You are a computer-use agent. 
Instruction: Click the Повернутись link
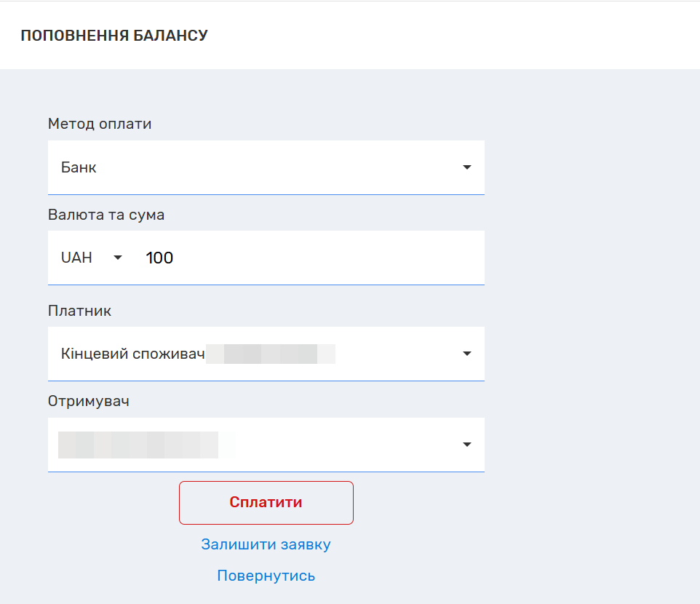click(266, 576)
